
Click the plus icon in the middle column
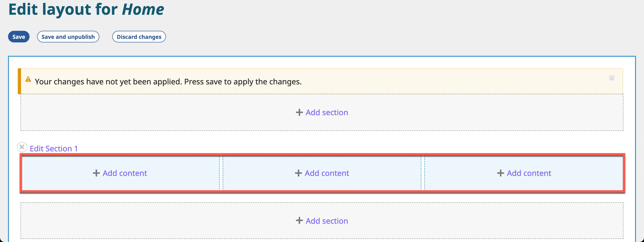[x=298, y=173]
